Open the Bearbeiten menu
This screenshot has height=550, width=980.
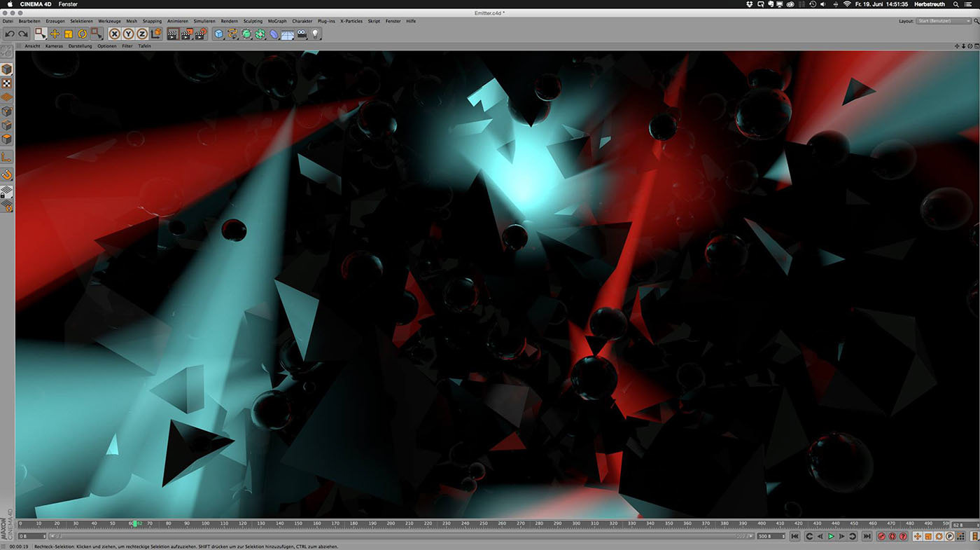click(30, 21)
